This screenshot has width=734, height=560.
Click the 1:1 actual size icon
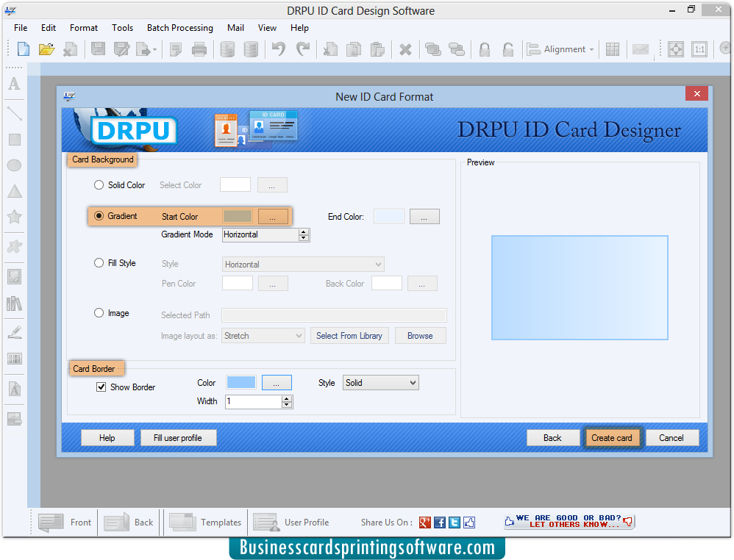coord(699,49)
